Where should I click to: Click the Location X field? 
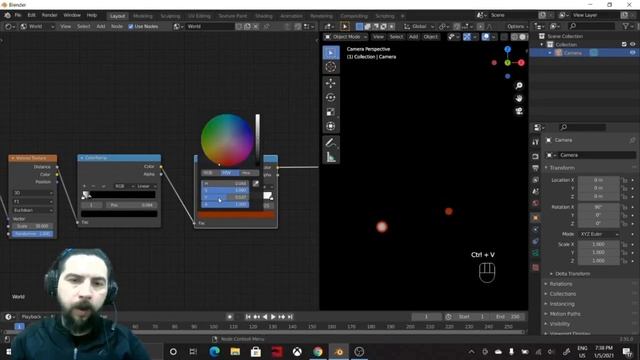click(599, 180)
